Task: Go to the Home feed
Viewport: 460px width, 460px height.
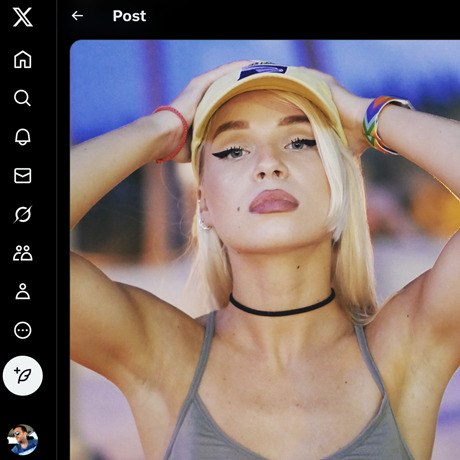Action: click(23, 59)
